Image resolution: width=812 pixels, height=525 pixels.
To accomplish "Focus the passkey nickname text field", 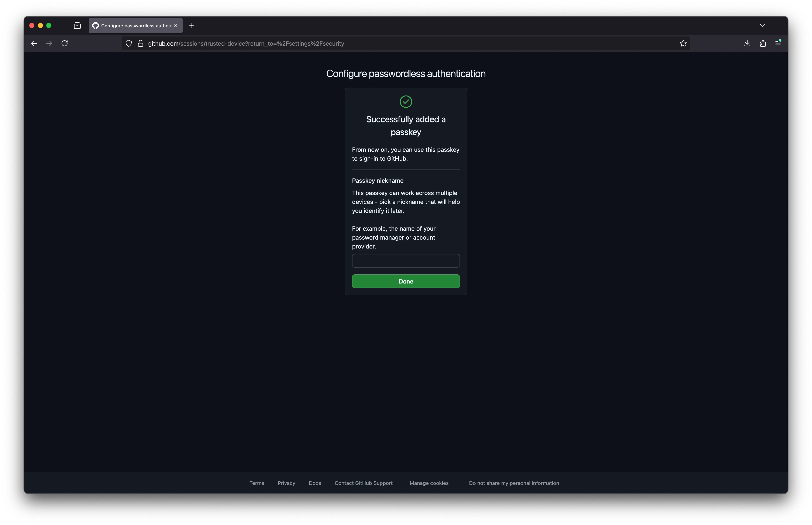I will [x=406, y=260].
